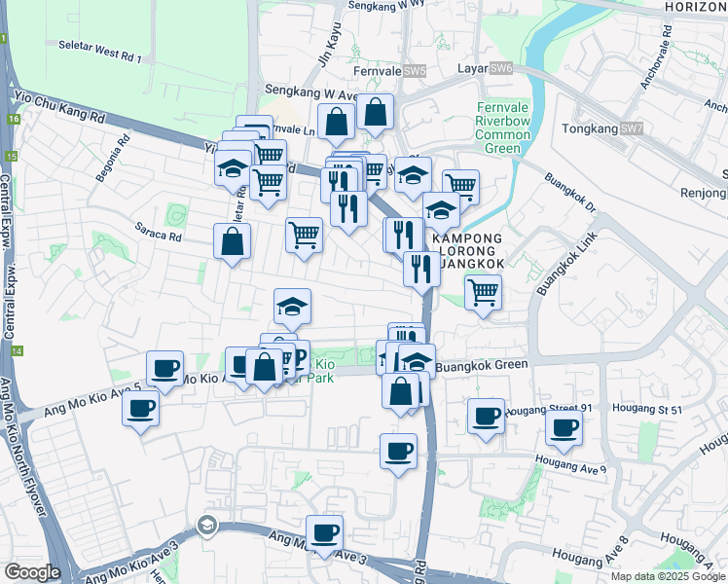Select the Layar SW6 station label
Image resolution: width=728 pixels, height=584 pixels.
point(486,68)
